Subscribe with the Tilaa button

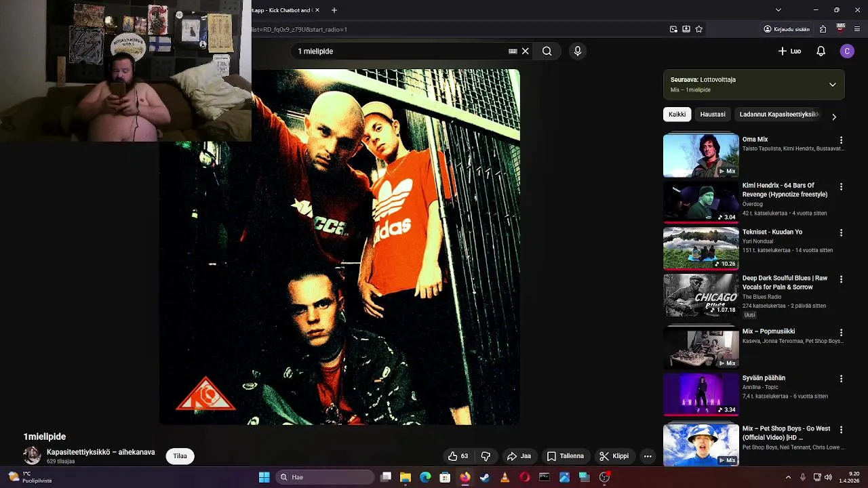[x=180, y=456]
